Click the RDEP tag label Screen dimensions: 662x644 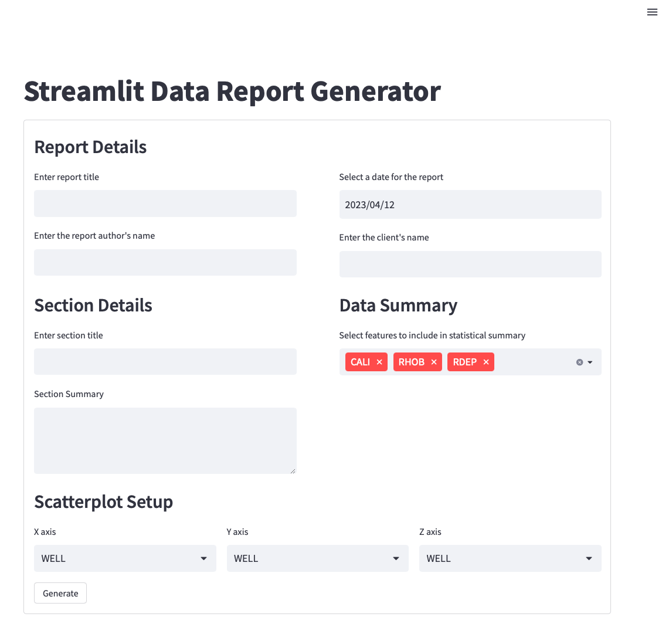click(x=464, y=362)
